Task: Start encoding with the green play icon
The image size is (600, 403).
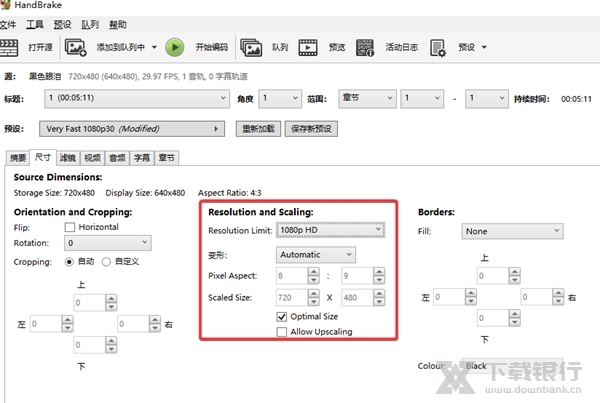Action: (175, 47)
